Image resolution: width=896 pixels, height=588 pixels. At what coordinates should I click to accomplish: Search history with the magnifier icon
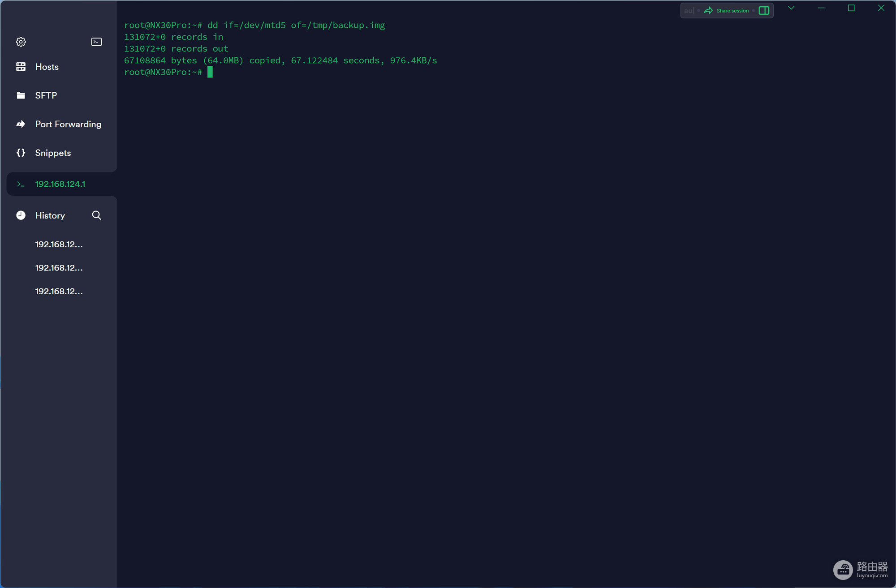coord(96,215)
